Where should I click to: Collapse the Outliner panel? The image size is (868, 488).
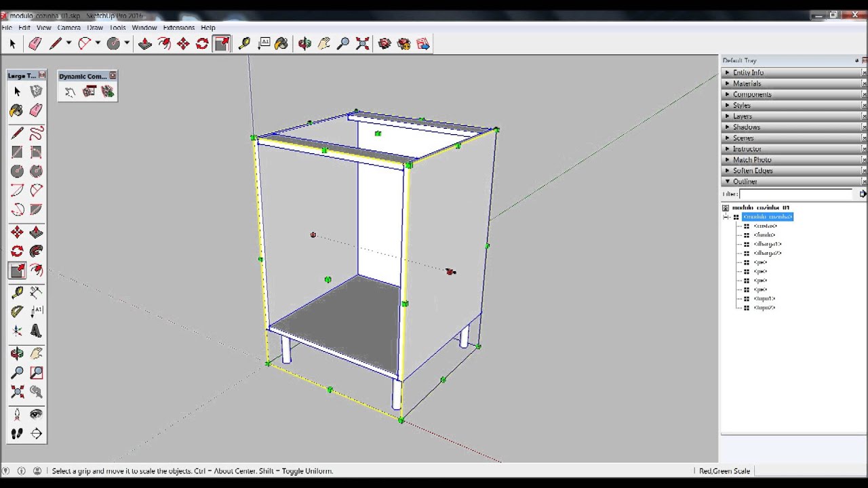pos(792,181)
